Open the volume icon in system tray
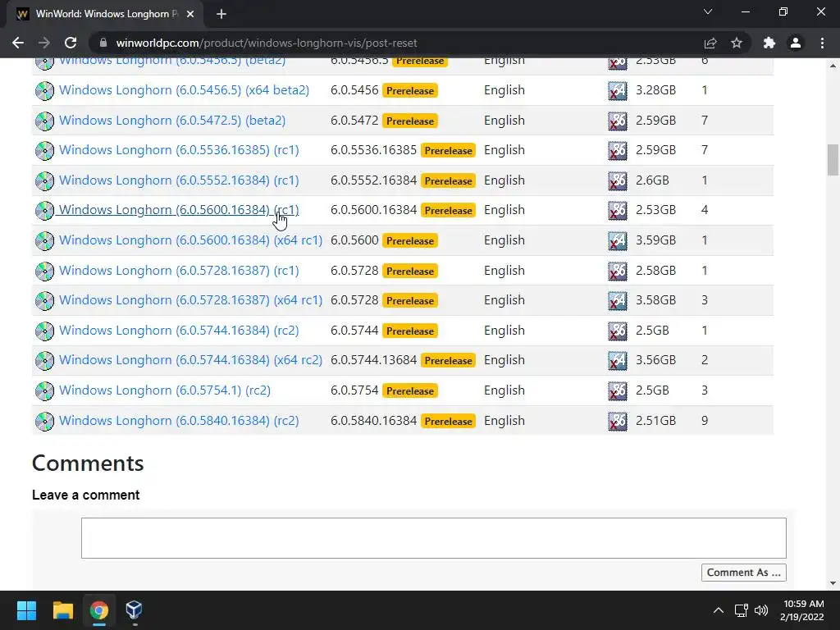The width and height of the screenshot is (840, 630). (x=760, y=610)
